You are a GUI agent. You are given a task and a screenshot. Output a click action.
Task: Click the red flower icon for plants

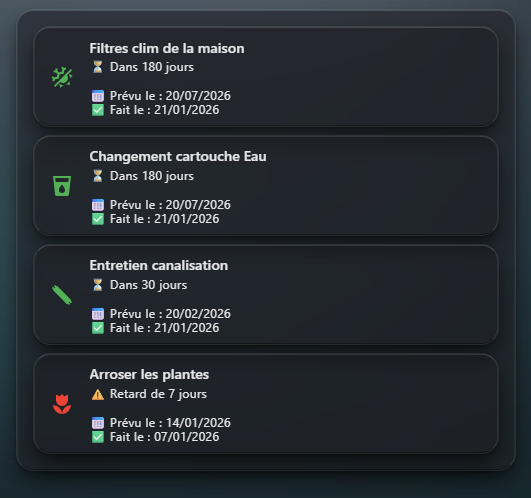pos(62,404)
